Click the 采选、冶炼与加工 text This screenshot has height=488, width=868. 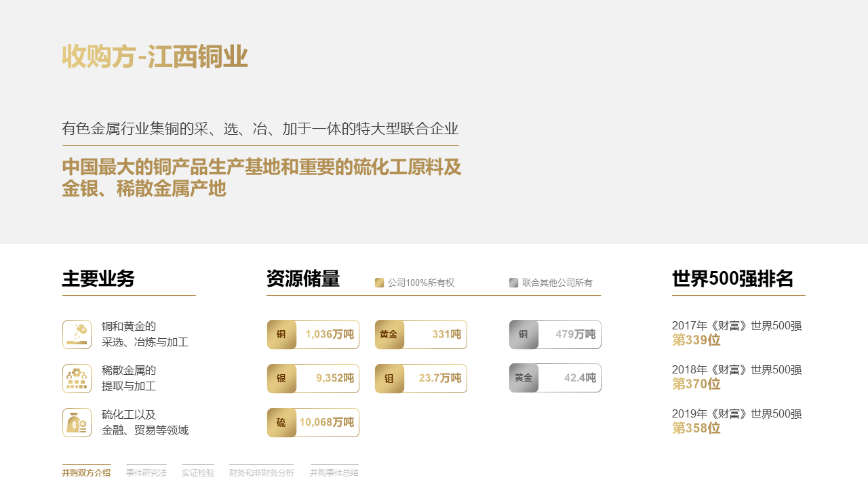[x=145, y=342]
